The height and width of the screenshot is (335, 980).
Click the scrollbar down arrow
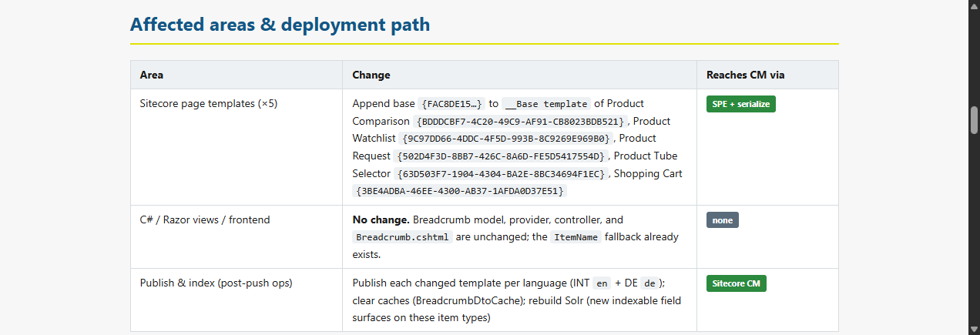click(x=974, y=329)
